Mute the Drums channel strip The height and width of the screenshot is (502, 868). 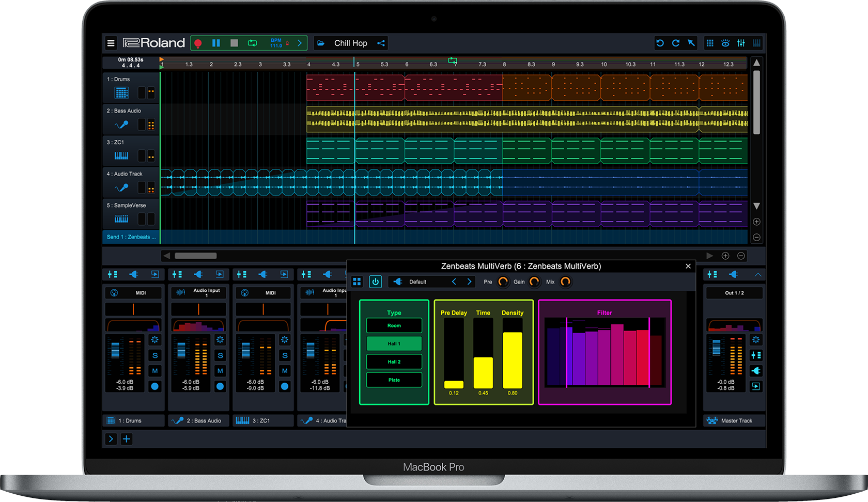pos(156,370)
